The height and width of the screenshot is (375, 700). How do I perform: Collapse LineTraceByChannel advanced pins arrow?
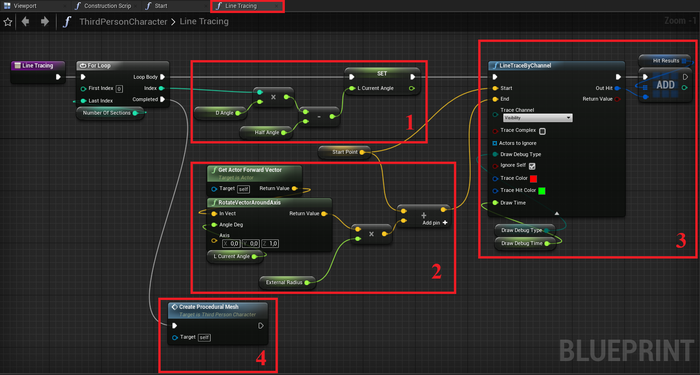pyautogui.click(x=557, y=213)
